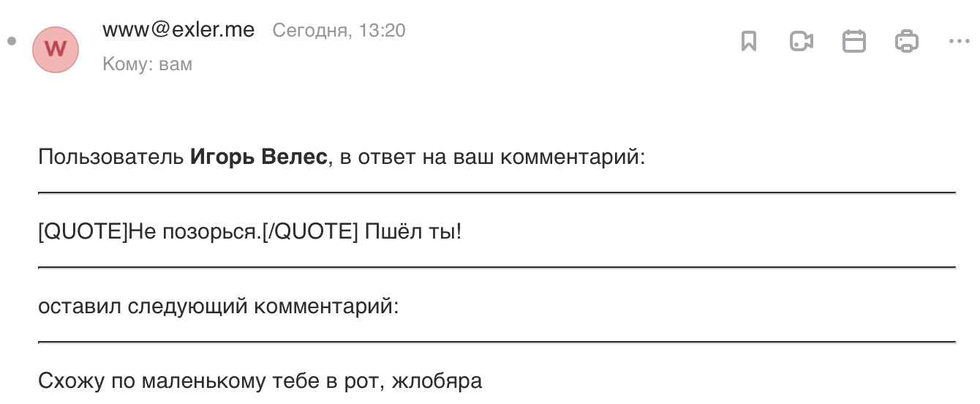The height and width of the screenshot is (404, 980).
Task: Print this email message
Action: (x=907, y=41)
